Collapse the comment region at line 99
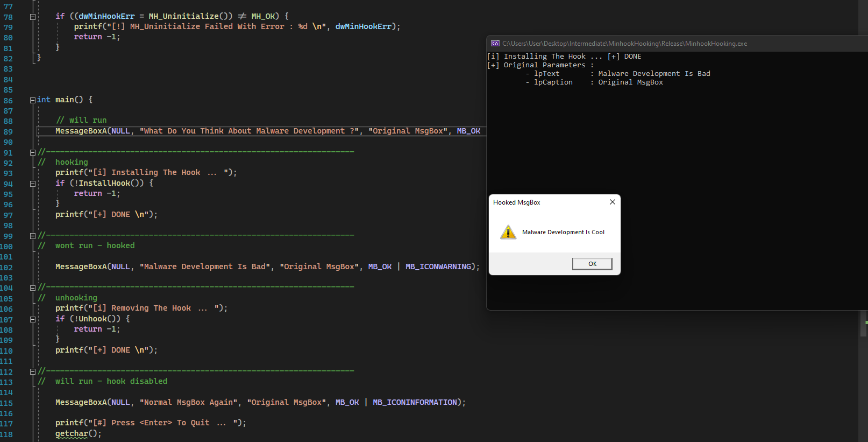Image resolution: width=868 pixels, height=442 pixels. (x=33, y=236)
